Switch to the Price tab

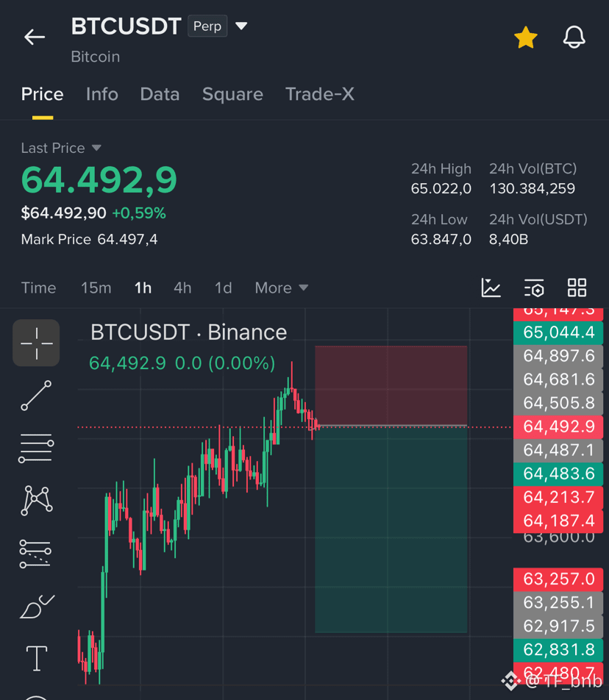point(43,94)
